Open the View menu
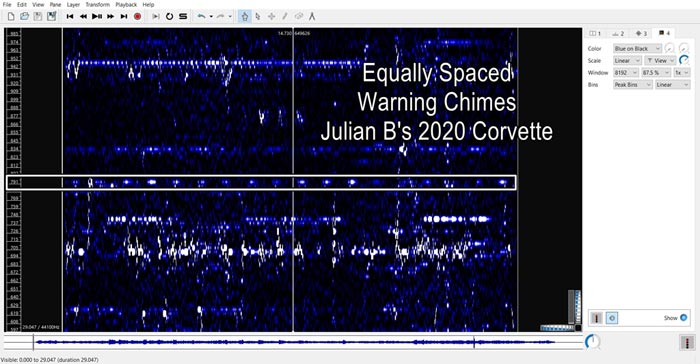The height and width of the screenshot is (364, 700). click(x=38, y=4)
